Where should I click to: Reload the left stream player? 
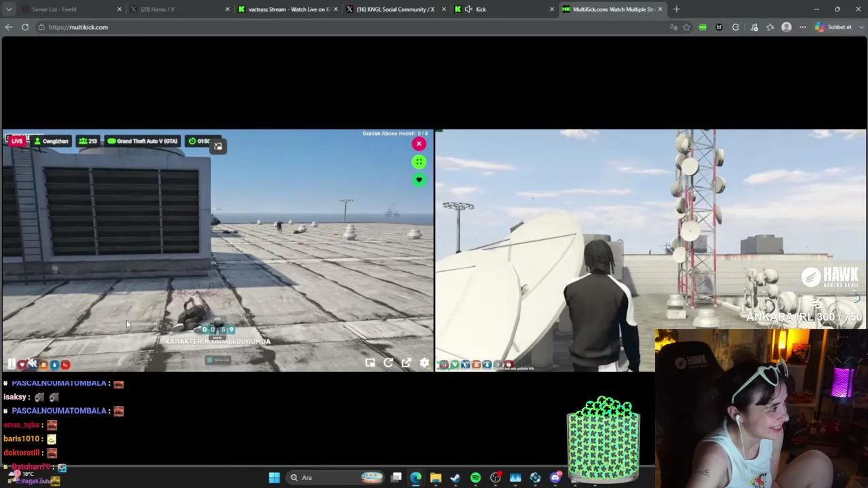pos(388,363)
